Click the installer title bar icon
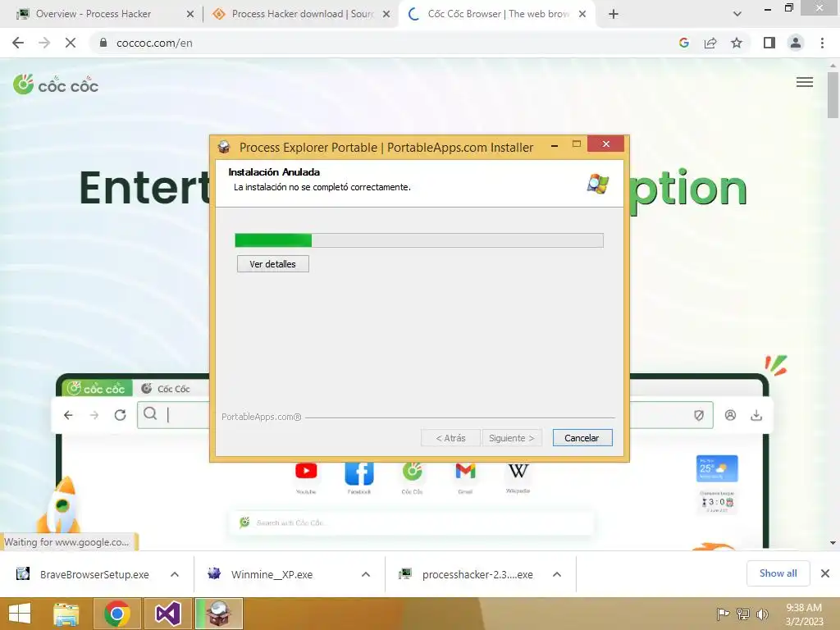The image size is (840, 630). pos(224,147)
